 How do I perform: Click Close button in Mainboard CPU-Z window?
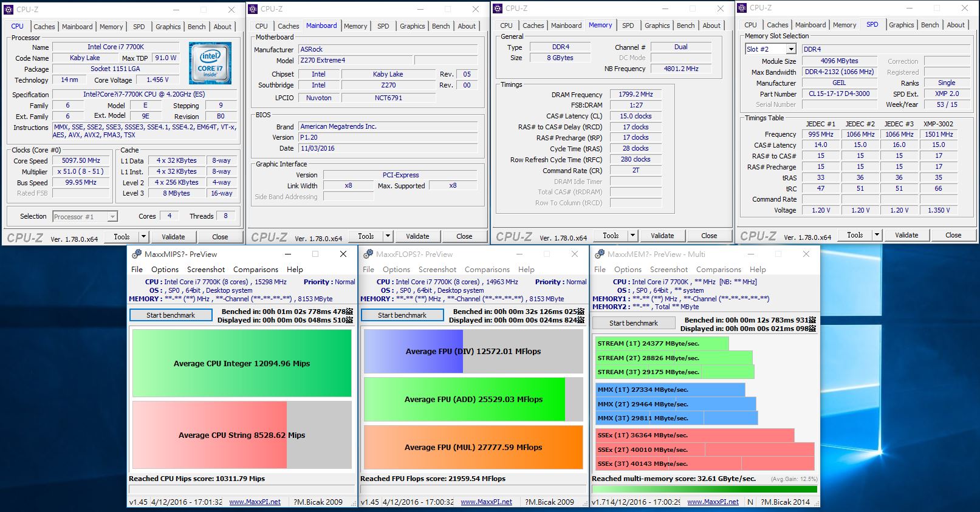[x=464, y=236]
